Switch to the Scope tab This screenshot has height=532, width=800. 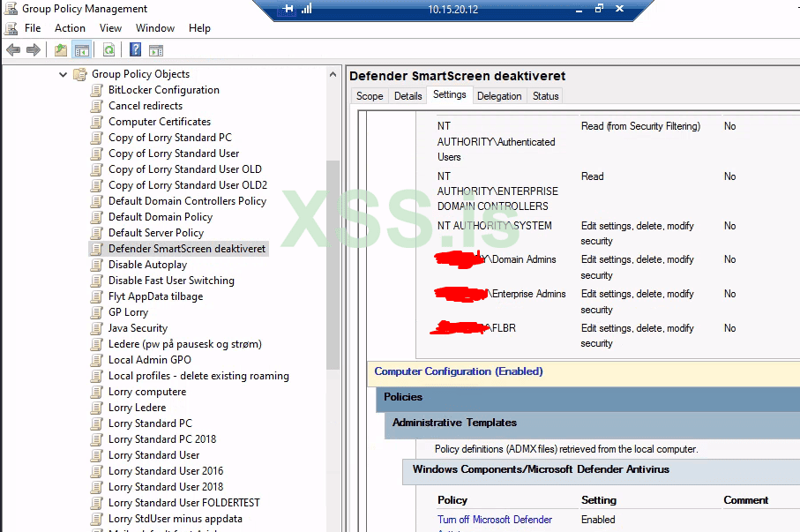pyautogui.click(x=370, y=96)
